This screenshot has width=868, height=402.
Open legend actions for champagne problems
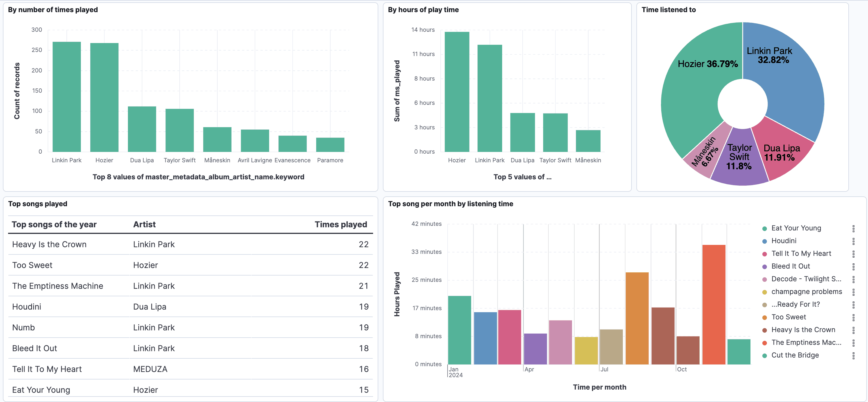pos(854,291)
